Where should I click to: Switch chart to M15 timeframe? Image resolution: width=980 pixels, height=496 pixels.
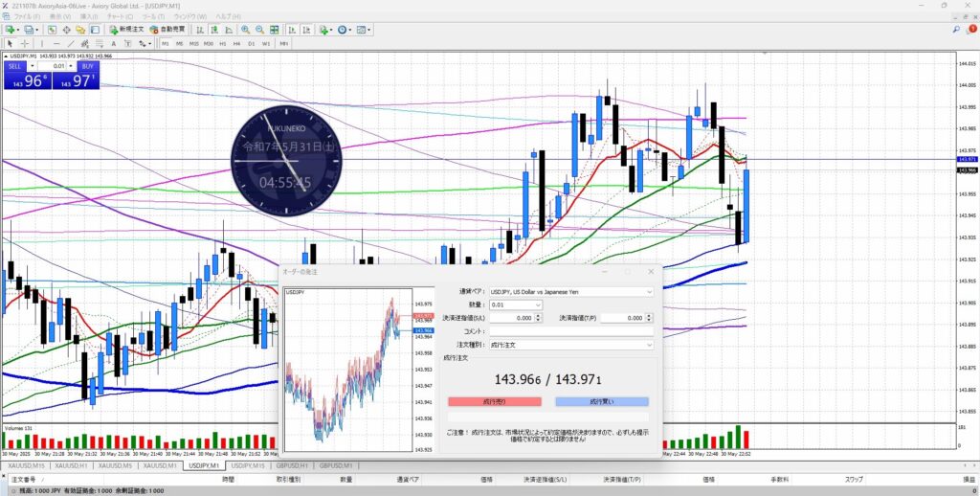pos(193,44)
